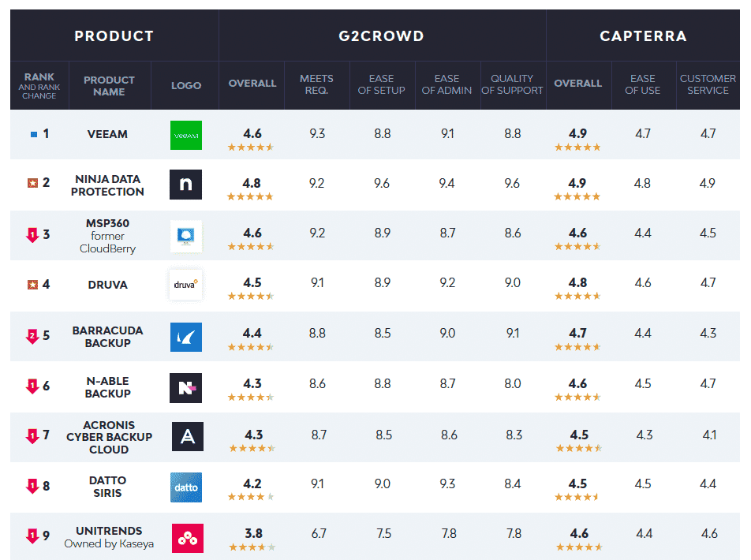751x560 pixels.
Task: Click the red down arrow beside rank 3
Action: tap(32, 235)
